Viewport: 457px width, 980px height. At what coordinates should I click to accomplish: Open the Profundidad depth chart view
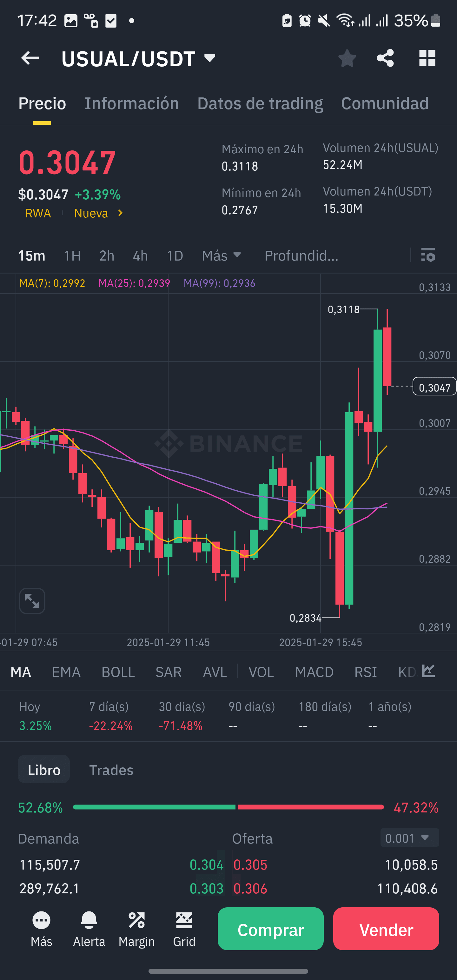tap(301, 256)
